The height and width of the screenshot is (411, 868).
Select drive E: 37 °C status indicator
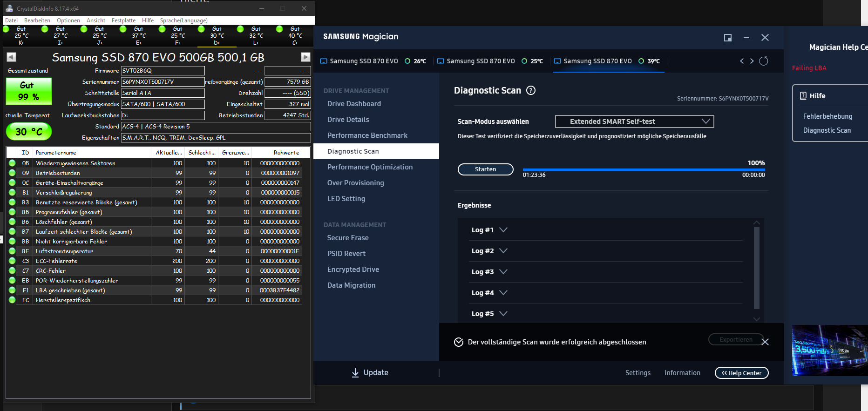click(123, 29)
